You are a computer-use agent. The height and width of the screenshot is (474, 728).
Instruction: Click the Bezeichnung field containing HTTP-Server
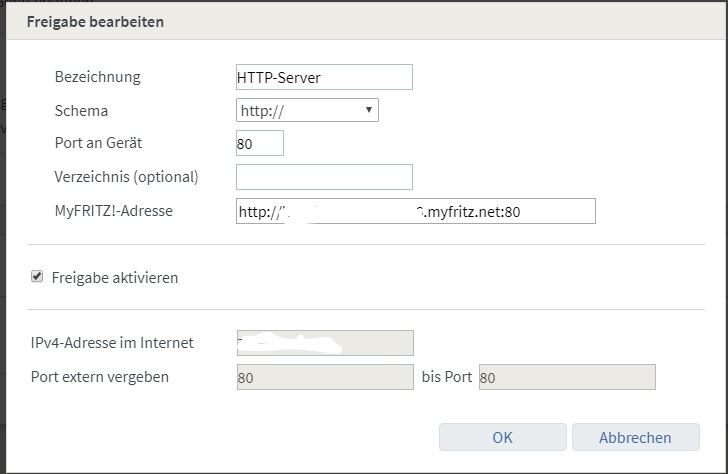point(324,78)
